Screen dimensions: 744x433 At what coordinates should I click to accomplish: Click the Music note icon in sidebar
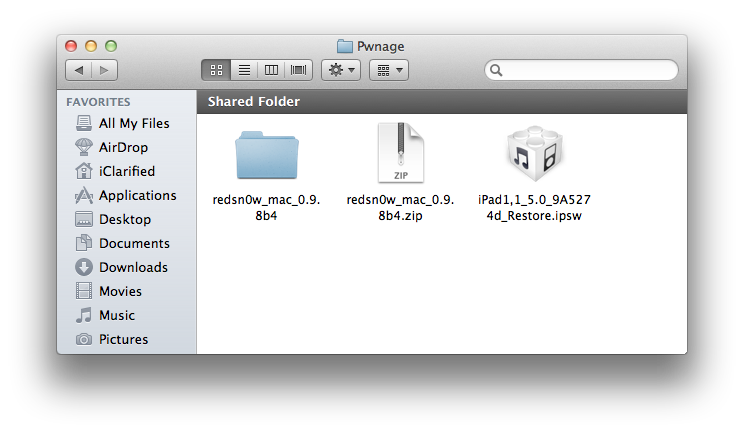point(85,315)
